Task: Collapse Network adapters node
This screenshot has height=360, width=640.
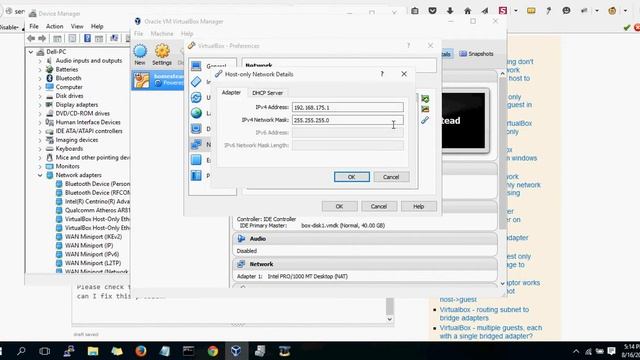Action: coord(40,175)
